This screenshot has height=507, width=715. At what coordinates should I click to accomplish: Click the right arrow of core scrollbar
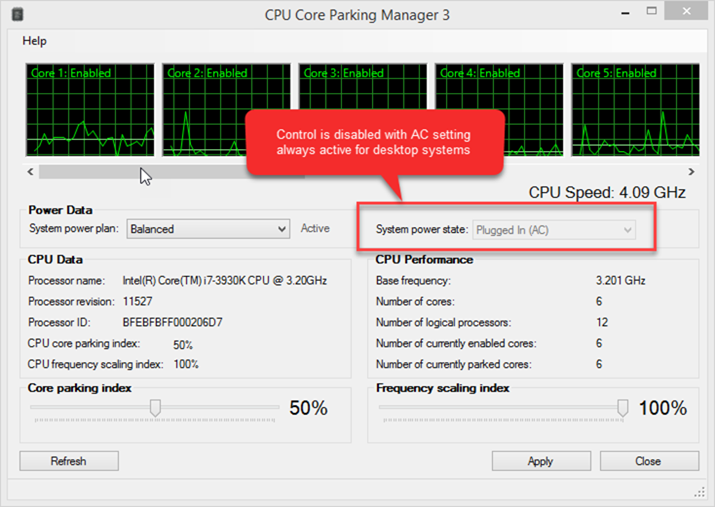pyautogui.click(x=691, y=172)
